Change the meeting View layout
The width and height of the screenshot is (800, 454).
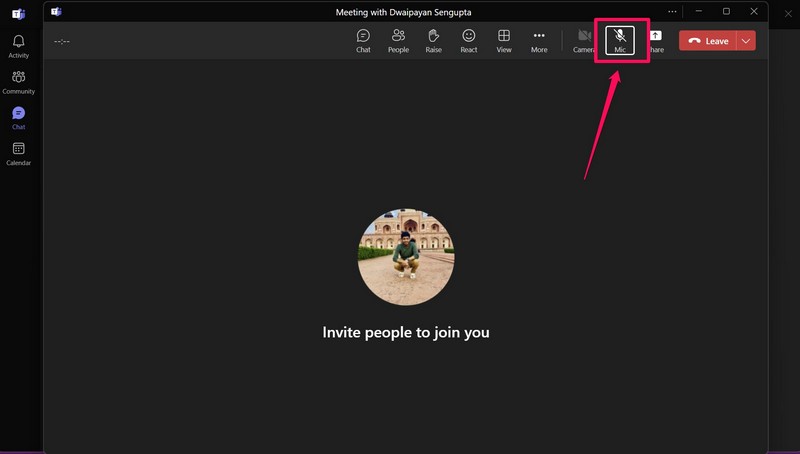[x=504, y=41]
